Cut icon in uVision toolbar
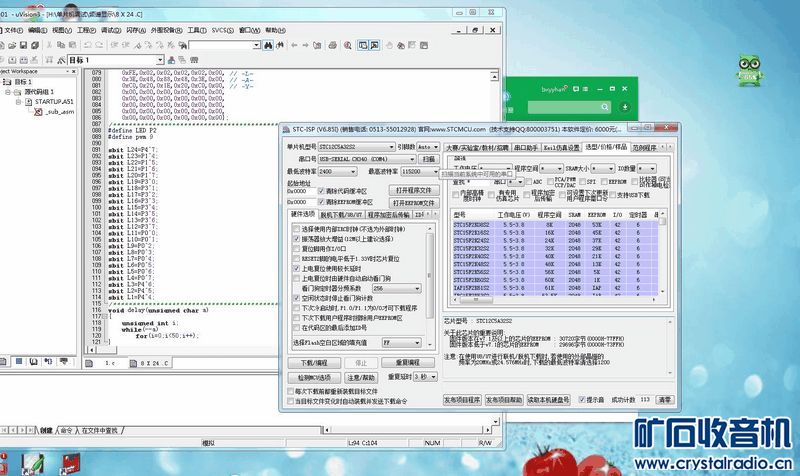This screenshot has height=476, width=800. (49, 45)
